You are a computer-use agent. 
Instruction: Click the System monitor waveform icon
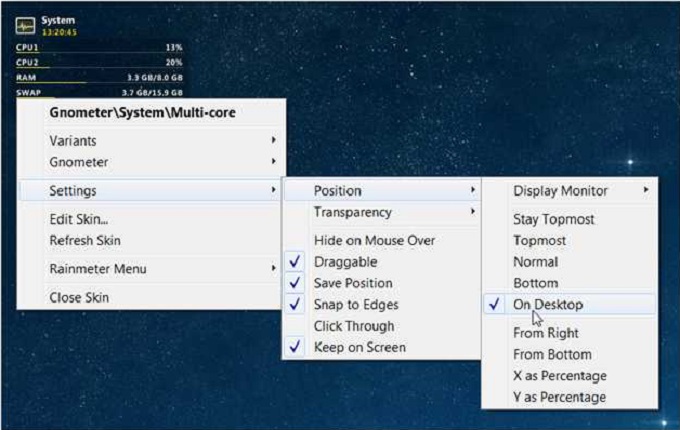tap(25, 24)
